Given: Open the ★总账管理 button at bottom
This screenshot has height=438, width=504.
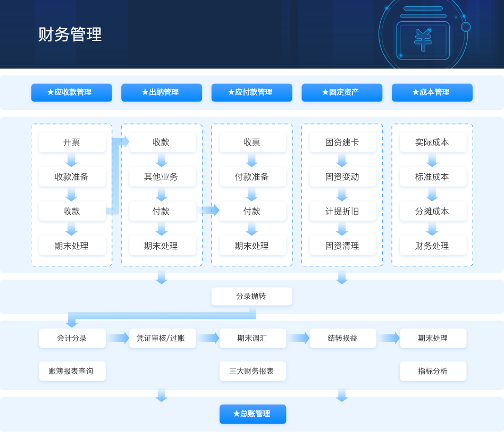Looking at the screenshot, I should [x=253, y=414].
